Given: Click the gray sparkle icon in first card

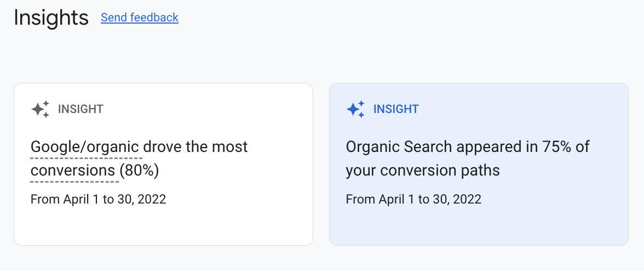Looking at the screenshot, I should (41, 109).
